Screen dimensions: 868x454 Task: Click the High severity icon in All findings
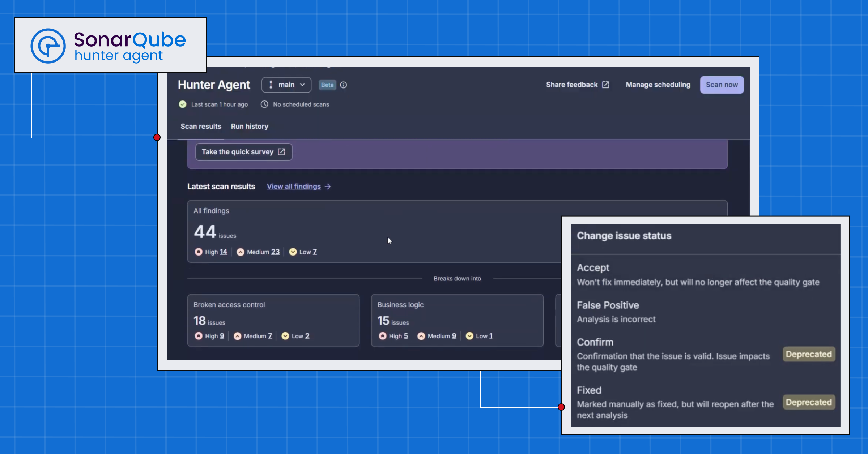coord(199,252)
